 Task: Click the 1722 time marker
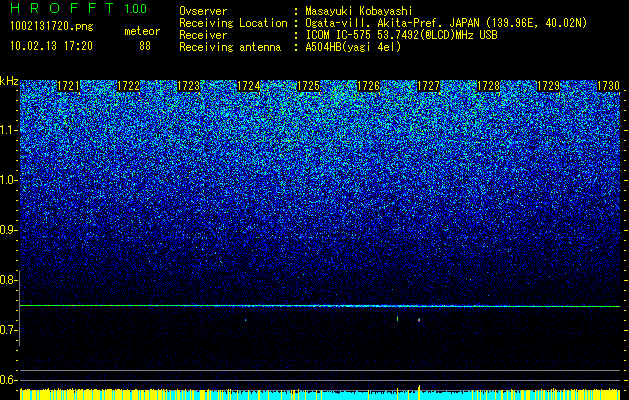click(x=128, y=86)
